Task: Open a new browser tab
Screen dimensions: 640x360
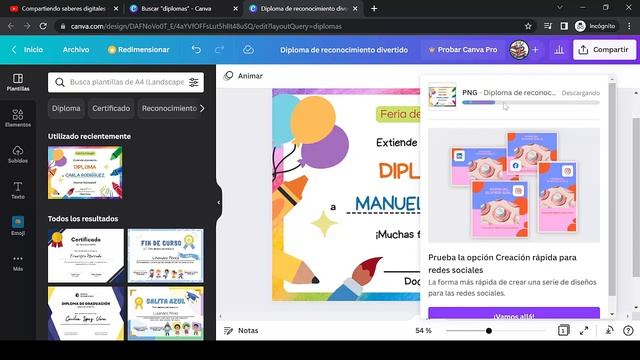Action: [374, 8]
